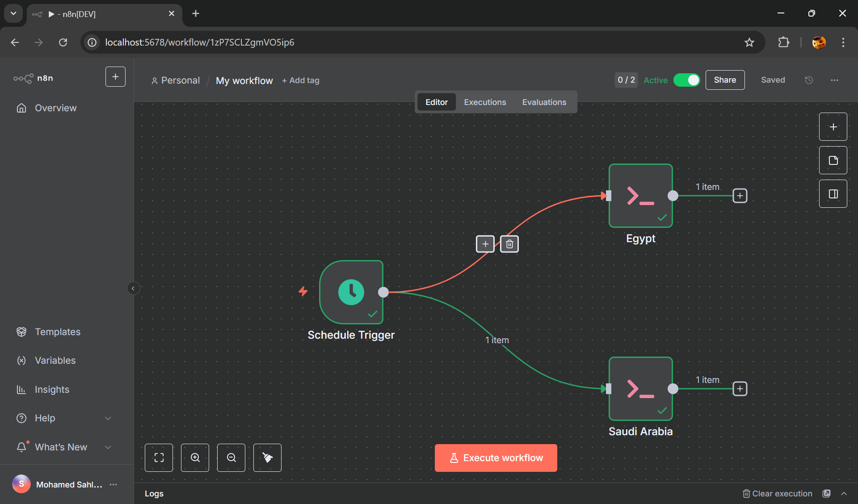858x504 pixels.
Task: Click the Execute workflow button
Action: [496, 458]
